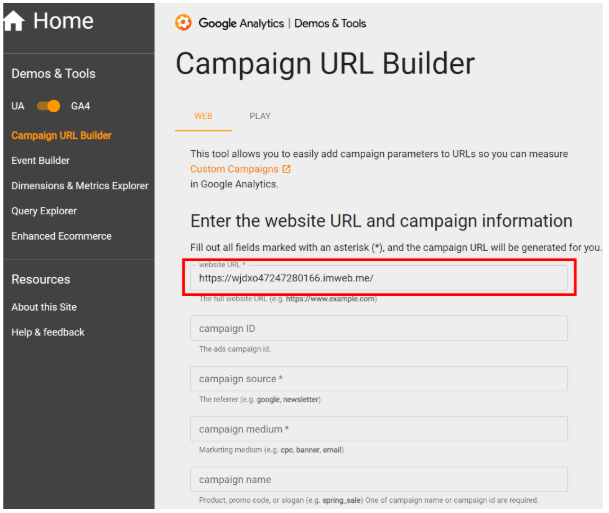Open Campaign URL Builder in sidebar

point(61,136)
